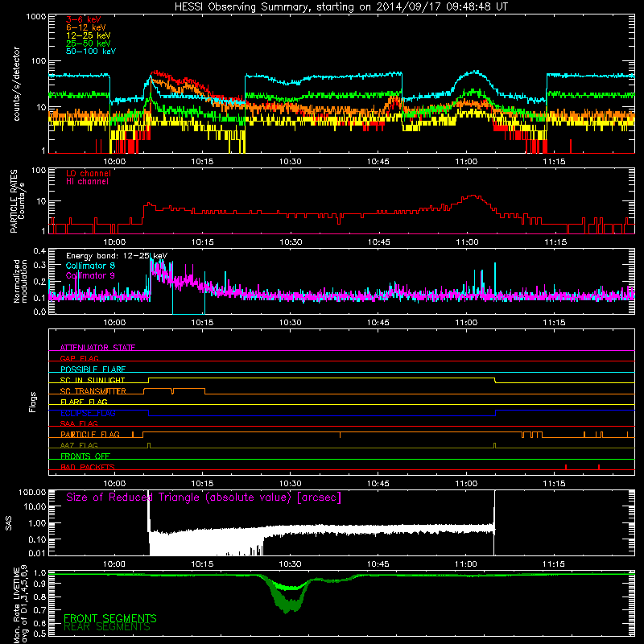644x644 pixels.
Task: Select the ATTENUATOR_STATE flag label
Action: (97, 348)
